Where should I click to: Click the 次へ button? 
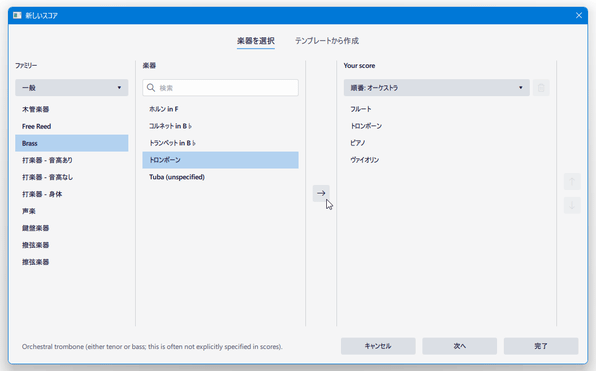pos(460,346)
